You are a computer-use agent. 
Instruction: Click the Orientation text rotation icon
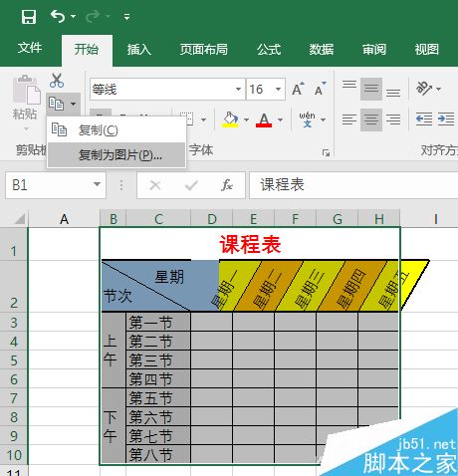click(424, 89)
